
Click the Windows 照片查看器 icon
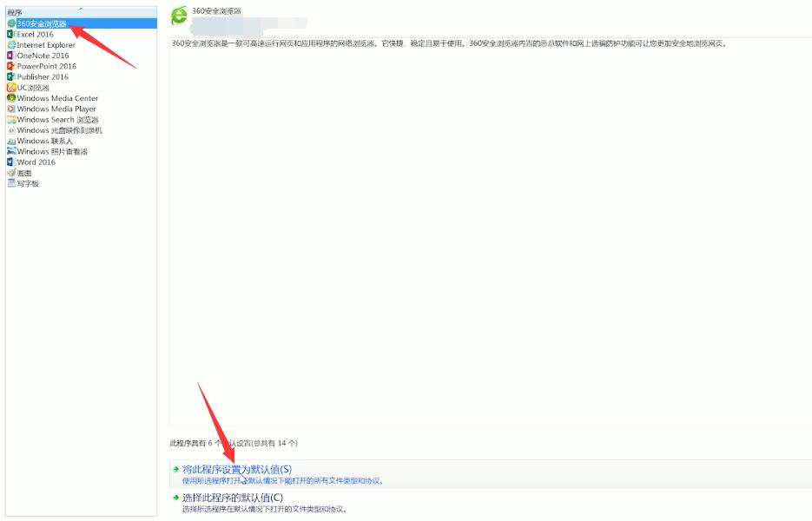[x=11, y=151]
